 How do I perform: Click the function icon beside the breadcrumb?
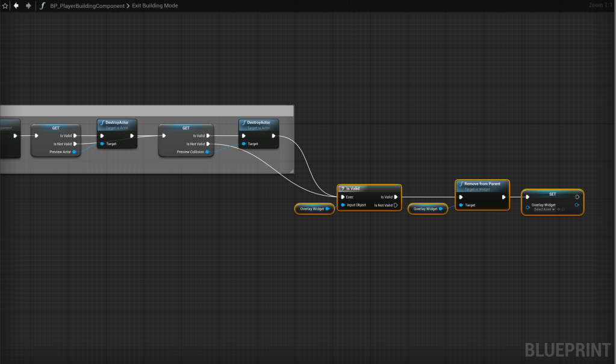(42, 5)
